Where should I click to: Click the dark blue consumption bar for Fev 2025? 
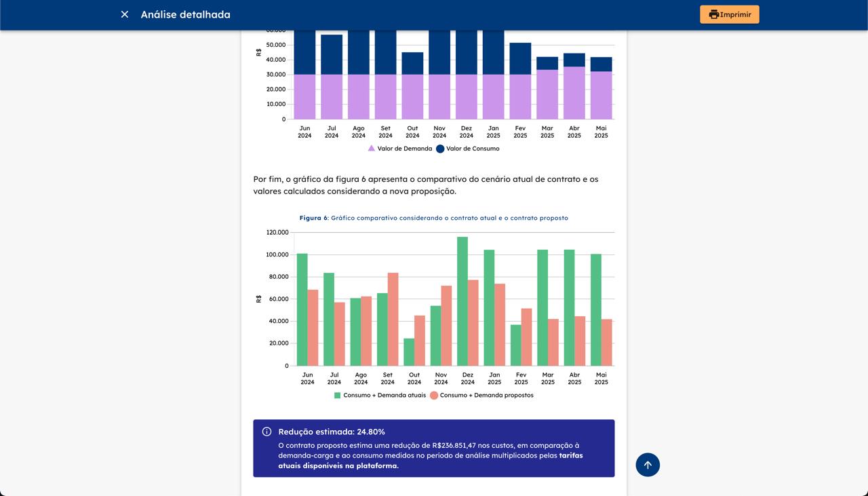pos(520,58)
